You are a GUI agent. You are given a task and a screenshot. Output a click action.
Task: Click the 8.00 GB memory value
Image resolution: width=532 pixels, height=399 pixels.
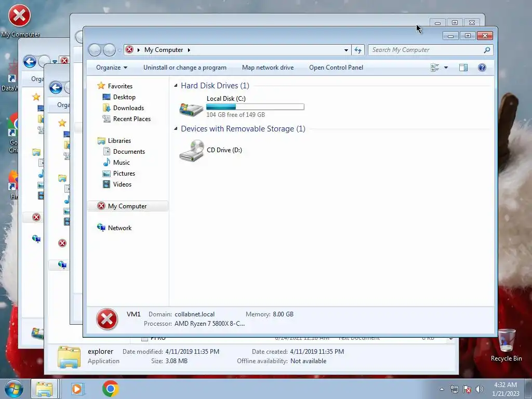click(x=283, y=314)
